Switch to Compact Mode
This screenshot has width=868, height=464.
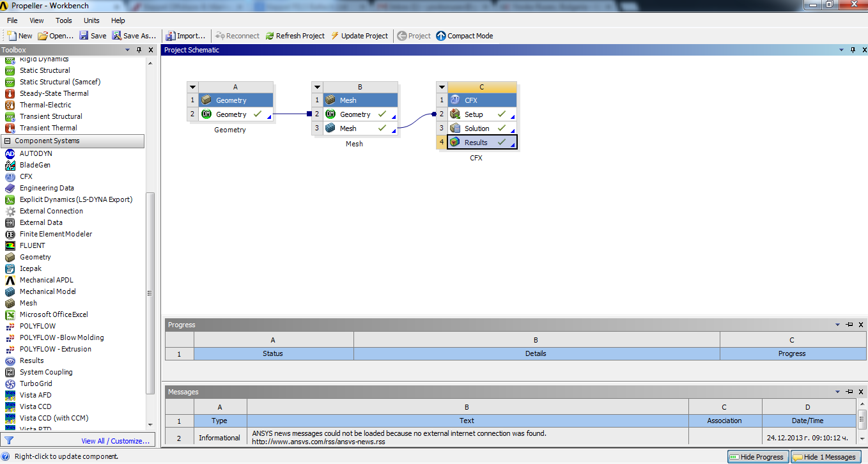coord(465,36)
